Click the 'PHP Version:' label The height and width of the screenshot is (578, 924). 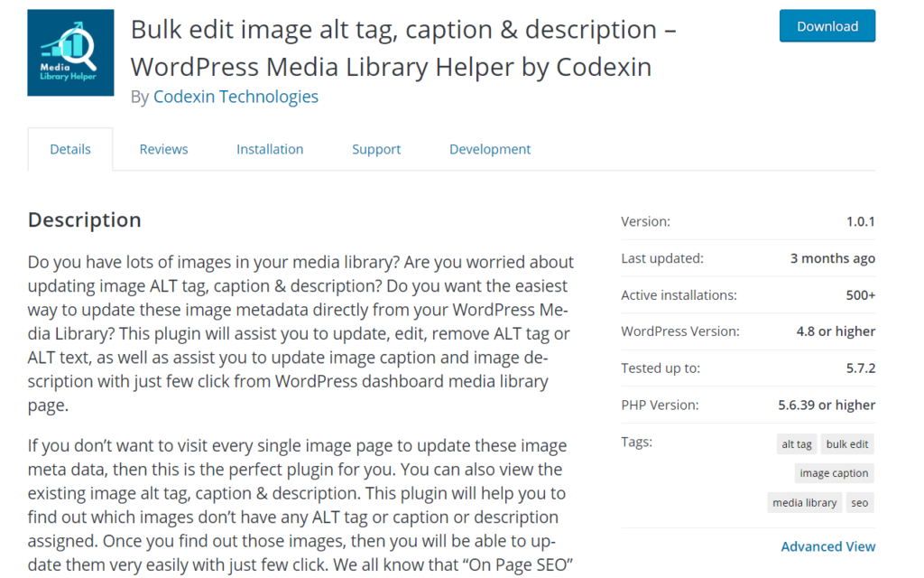[x=660, y=405]
